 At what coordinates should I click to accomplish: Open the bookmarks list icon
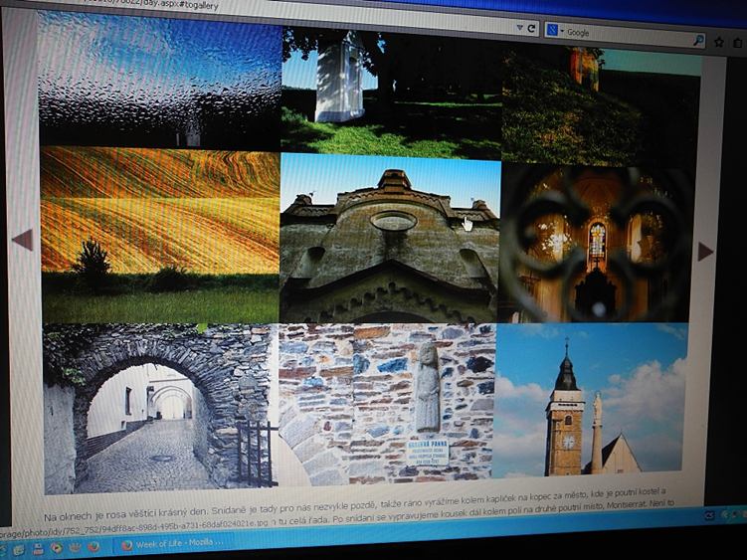[737, 43]
